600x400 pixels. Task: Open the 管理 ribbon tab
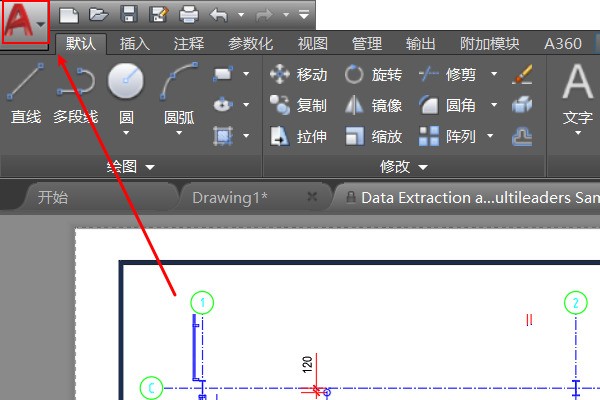[367, 44]
